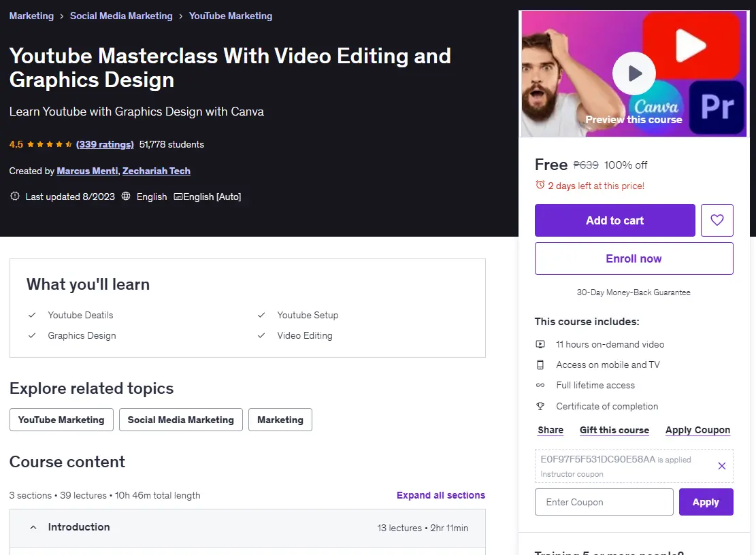Click Gift this course
The height and width of the screenshot is (555, 756).
coord(614,430)
